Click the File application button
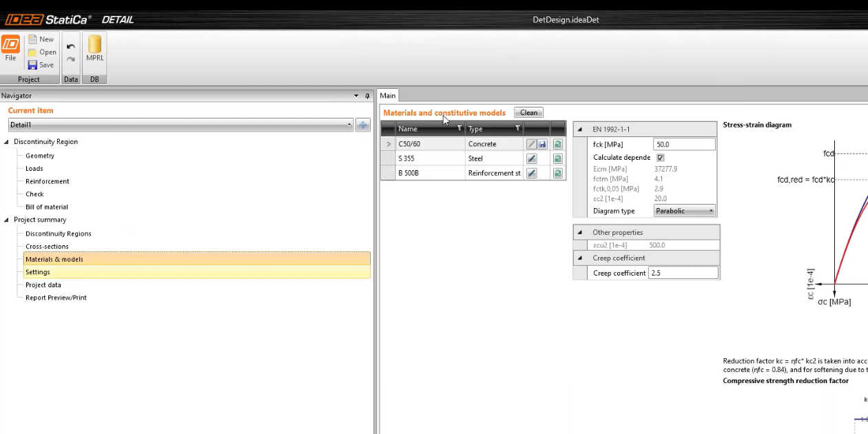The height and width of the screenshot is (434, 868). 10,49
